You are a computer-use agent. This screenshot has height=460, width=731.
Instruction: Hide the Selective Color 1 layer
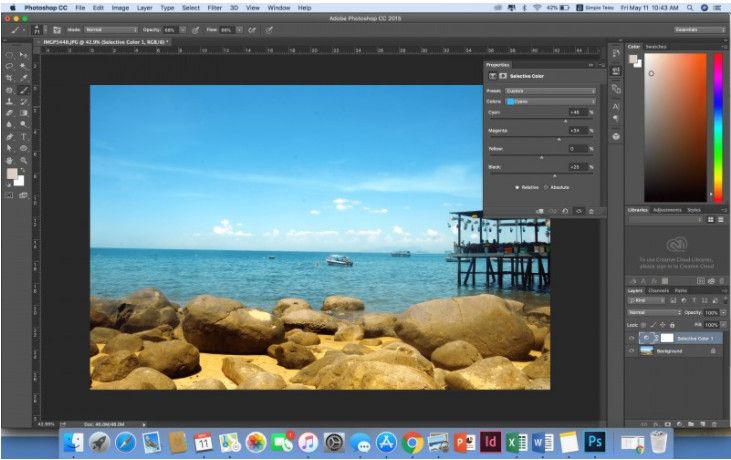[x=632, y=338]
